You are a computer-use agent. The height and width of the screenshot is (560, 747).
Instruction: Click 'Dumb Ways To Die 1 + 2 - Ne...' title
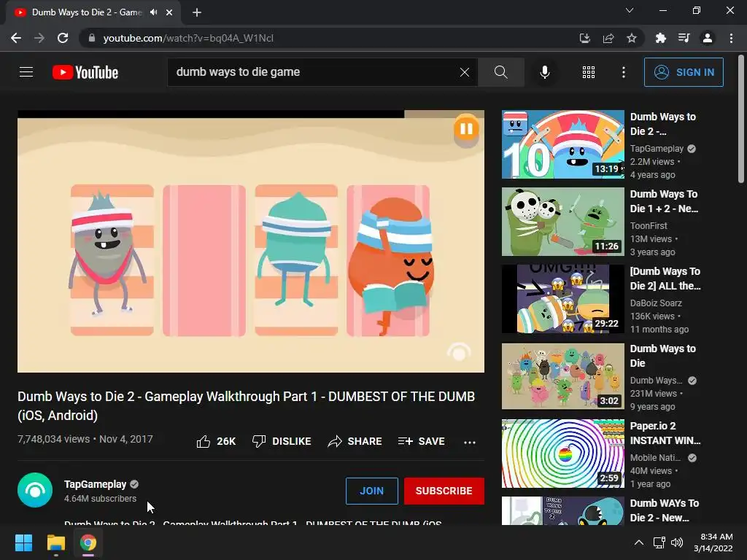[665, 201]
